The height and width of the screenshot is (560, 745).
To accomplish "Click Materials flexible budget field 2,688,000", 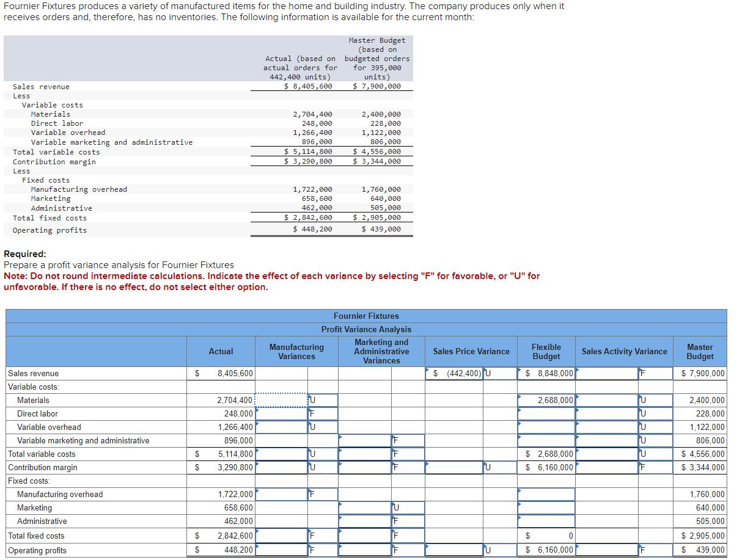I will (x=546, y=401).
